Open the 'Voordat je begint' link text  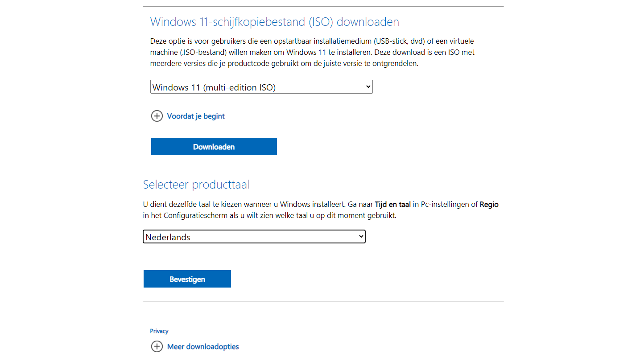(x=196, y=116)
